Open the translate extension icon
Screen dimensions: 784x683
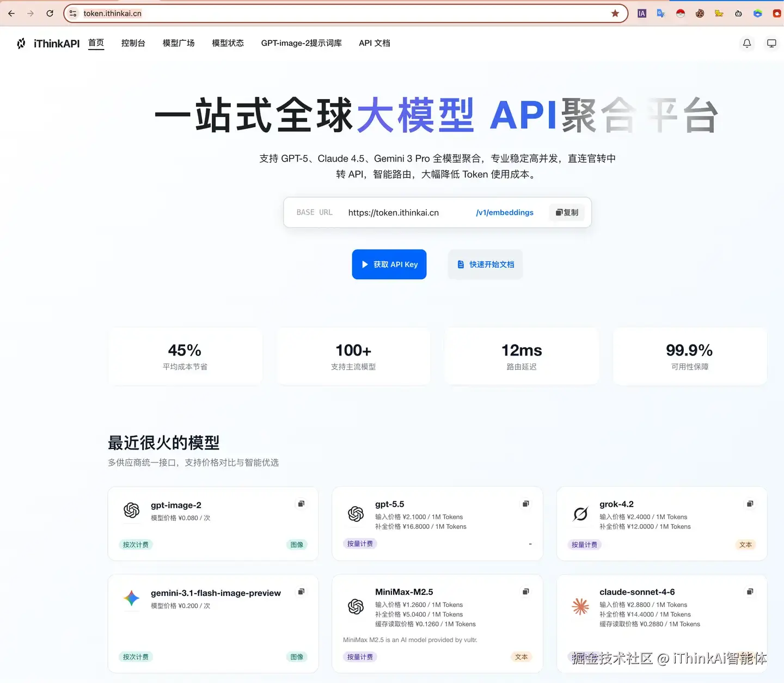pyautogui.click(x=661, y=14)
